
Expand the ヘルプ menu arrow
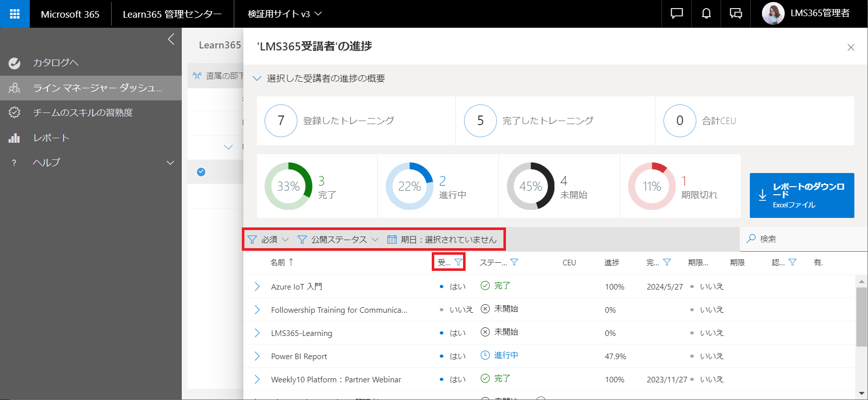coord(170,162)
